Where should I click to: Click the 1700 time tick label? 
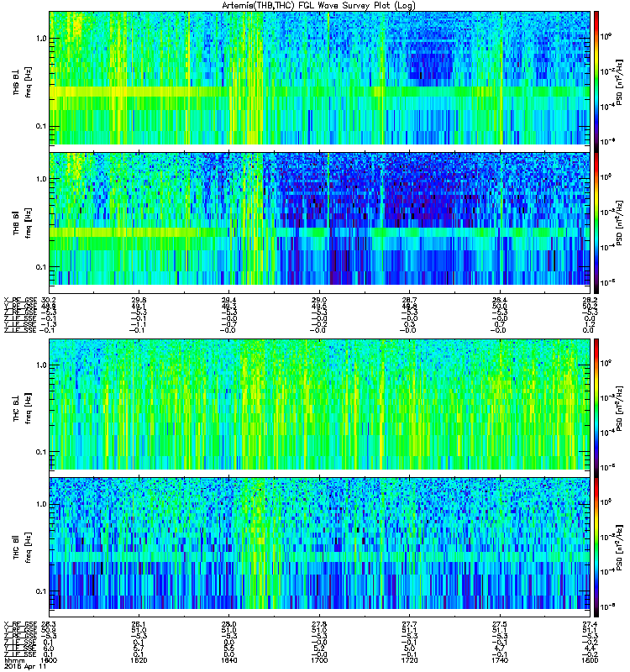point(319,660)
